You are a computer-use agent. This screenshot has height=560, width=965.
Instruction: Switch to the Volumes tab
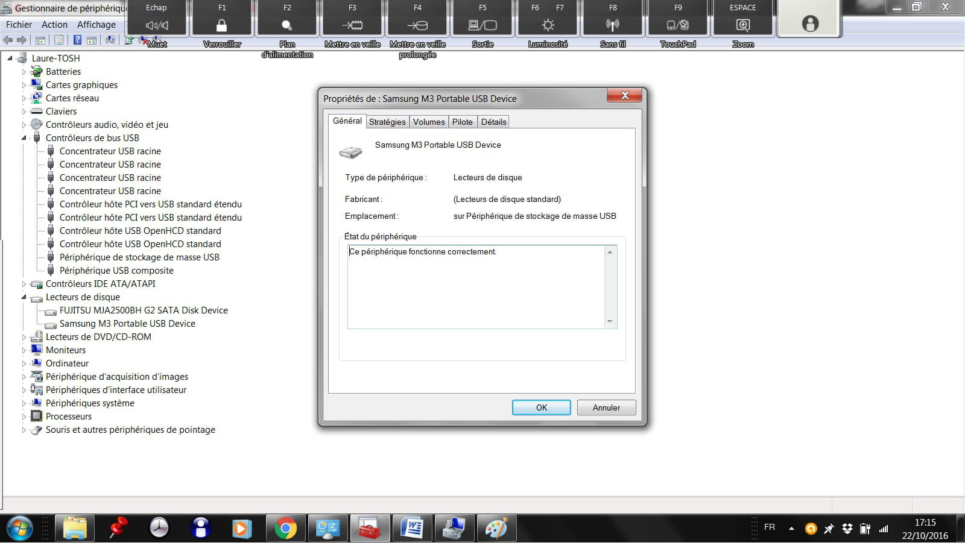point(429,122)
